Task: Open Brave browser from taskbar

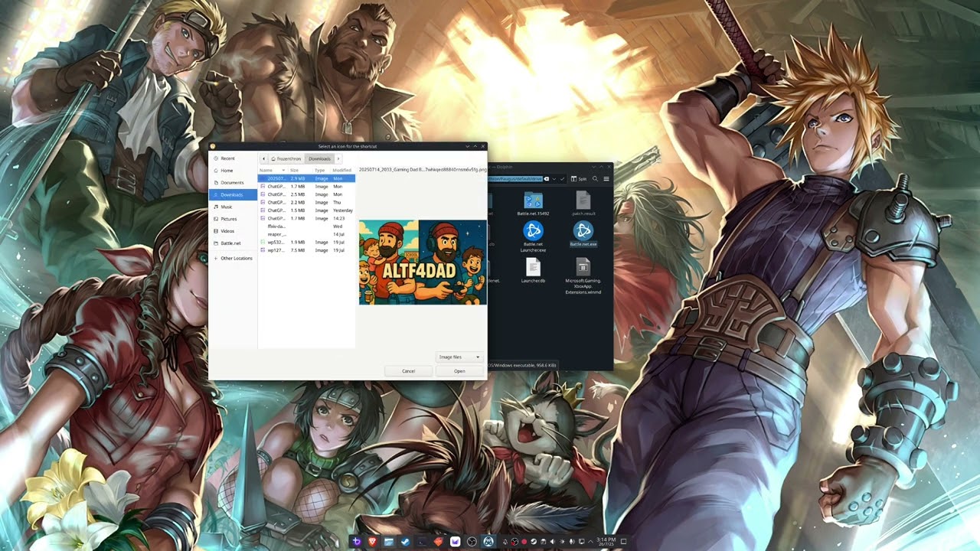Action: coord(373,541)
